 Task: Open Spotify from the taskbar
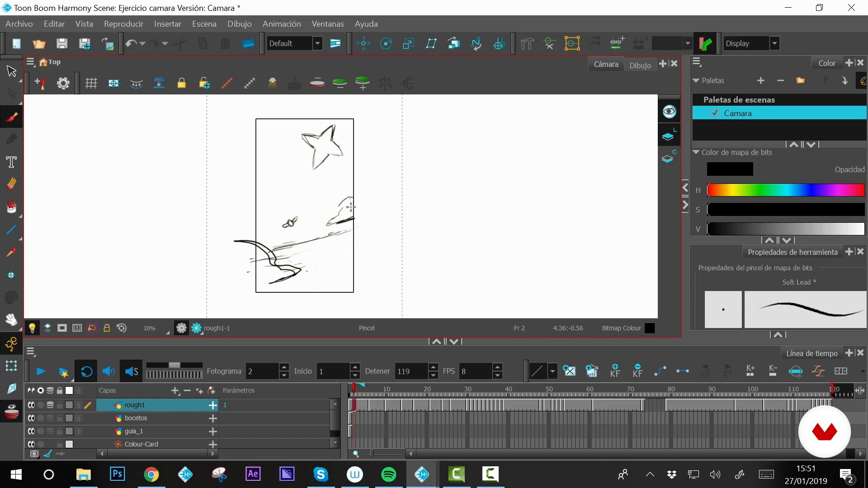tap(388, 474)
